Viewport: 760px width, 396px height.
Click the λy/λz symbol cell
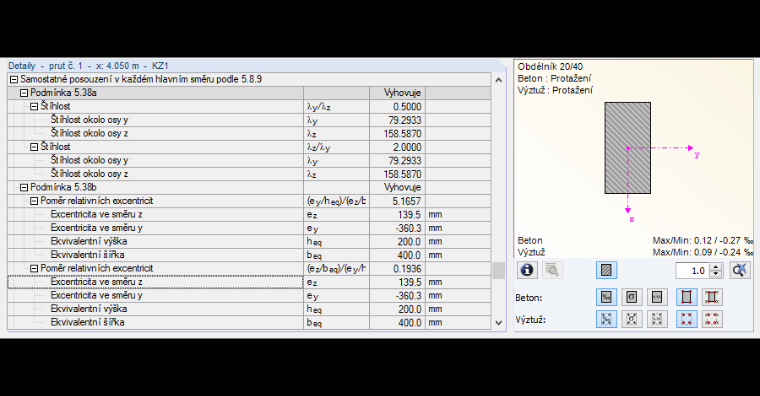336,107
